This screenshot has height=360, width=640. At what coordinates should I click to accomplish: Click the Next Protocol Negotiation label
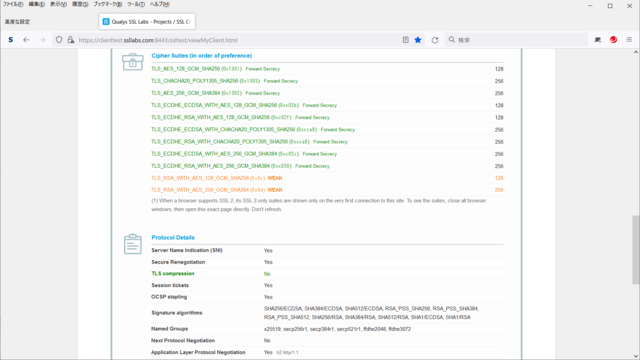(182, 340)
